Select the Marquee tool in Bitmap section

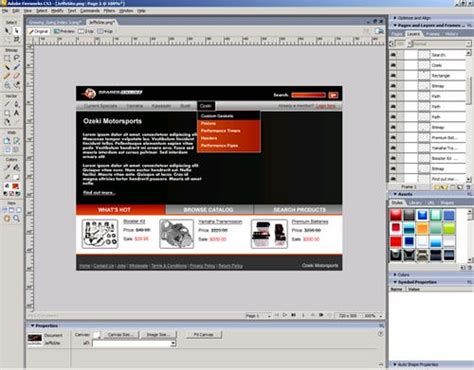[7, 58]
